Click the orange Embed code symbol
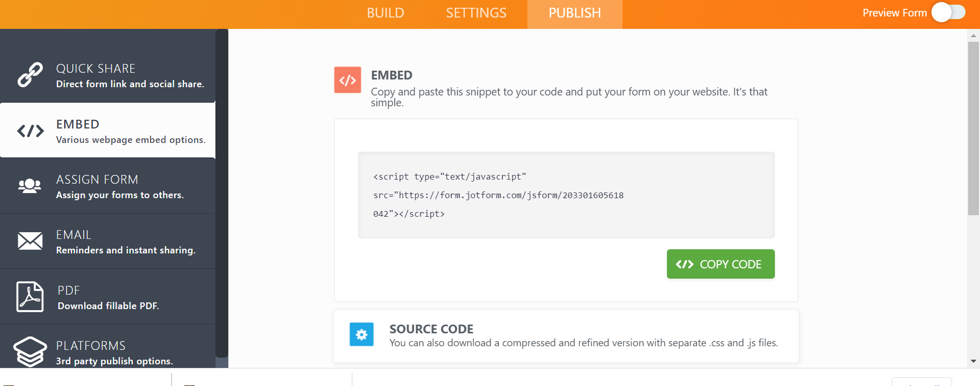 [x=347, y=80]
